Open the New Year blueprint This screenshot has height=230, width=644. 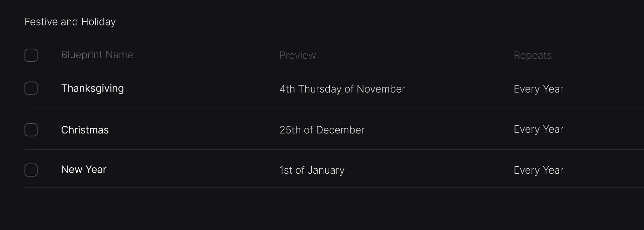pos(83,169)
